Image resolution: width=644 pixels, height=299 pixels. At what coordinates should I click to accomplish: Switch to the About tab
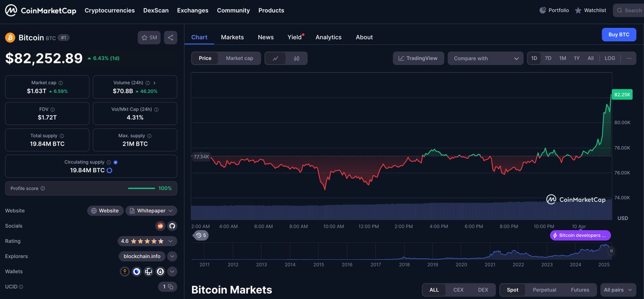pos(364,37)
